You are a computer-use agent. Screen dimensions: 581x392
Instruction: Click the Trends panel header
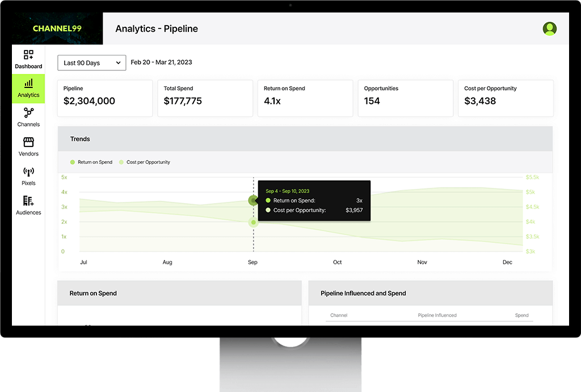point(305,139)
